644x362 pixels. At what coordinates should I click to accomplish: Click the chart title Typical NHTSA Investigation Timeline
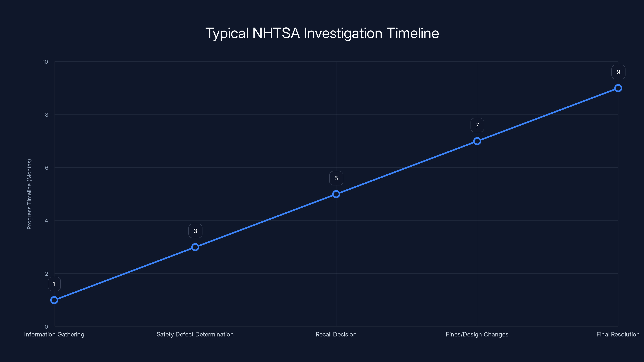click(322, 33)
